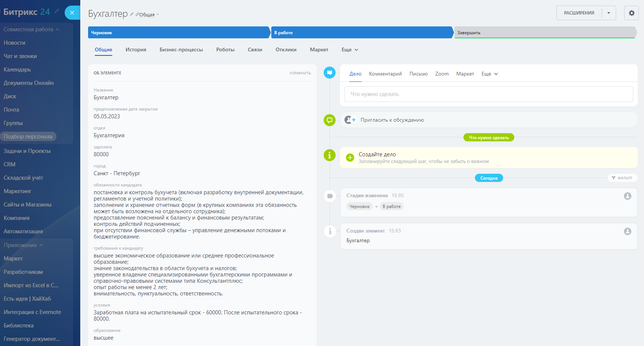Screen dimensions: 644x346
Task: Expand the Еще tab dropdown in main tabs
Action: click(350, 50)
